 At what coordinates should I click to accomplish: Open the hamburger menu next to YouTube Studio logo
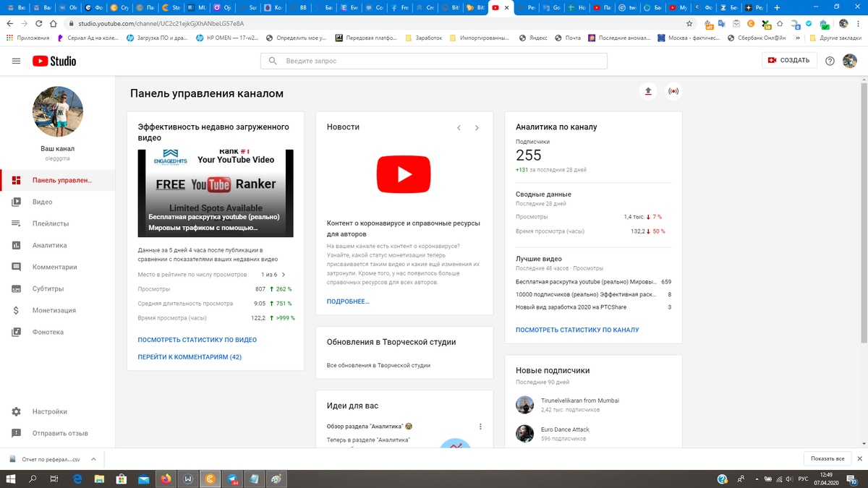[16, 61]
